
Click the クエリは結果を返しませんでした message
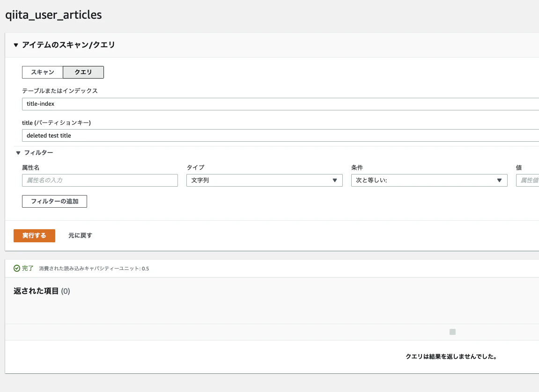click(451, 356)
